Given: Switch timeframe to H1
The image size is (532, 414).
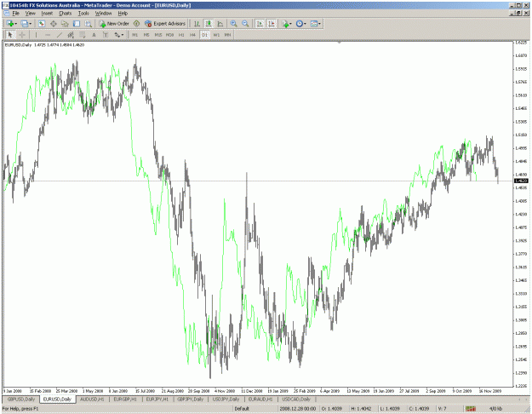Looking at the screenshot, I should click(x=181, y=35).
